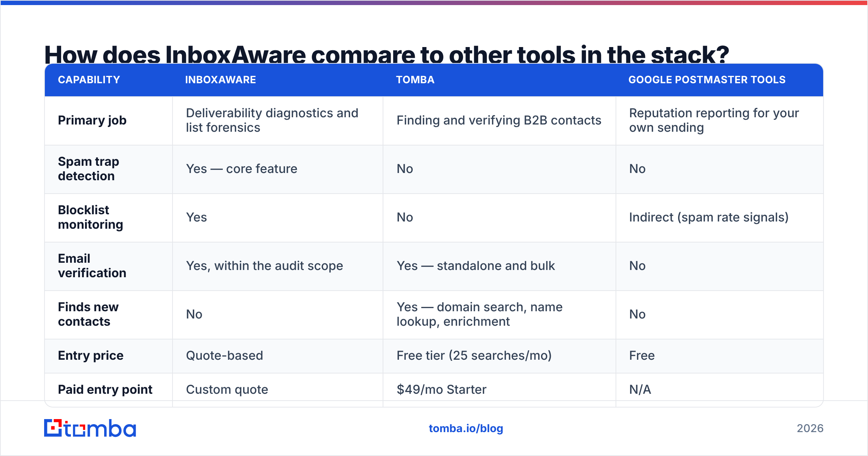The height and width of the screenshot is (456, 868).
Task: Select the INBOXAWARE column header
Action: 221,80
